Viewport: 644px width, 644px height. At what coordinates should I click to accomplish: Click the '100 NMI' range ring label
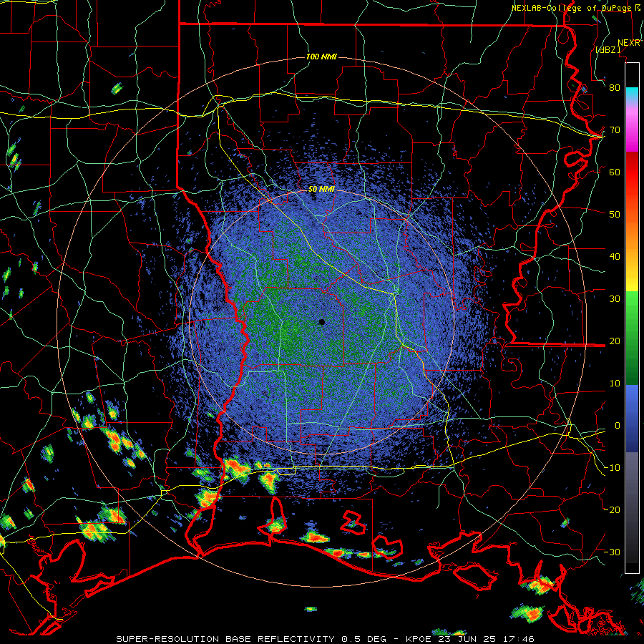click(x=321, y=57)
